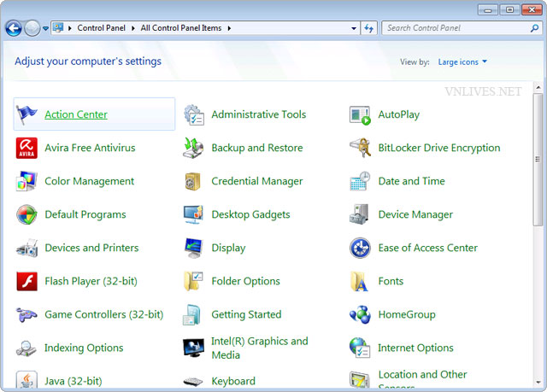
Task: Click the Forward navigation button
Action: (x=32, y=28)
